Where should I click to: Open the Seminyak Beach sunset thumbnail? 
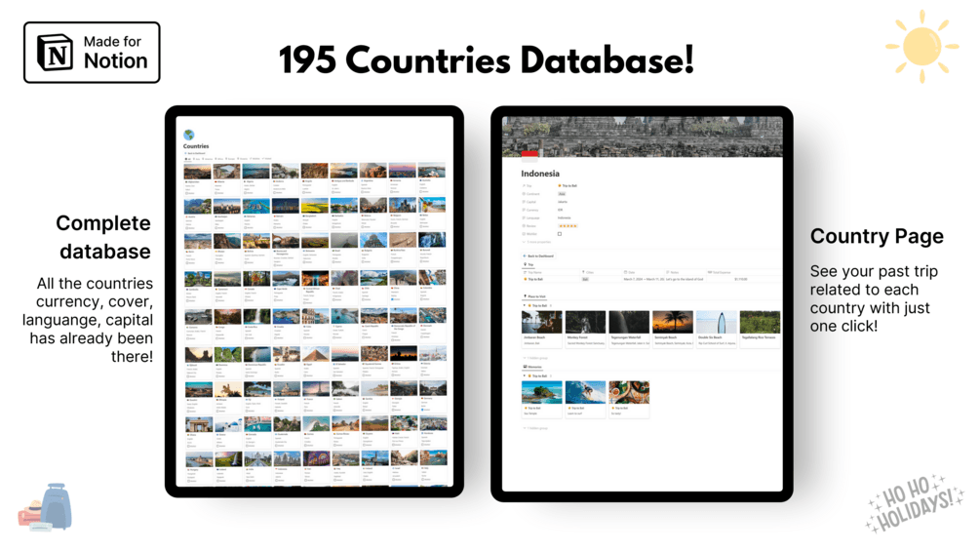pyautogui.click(x=673, y=323)
